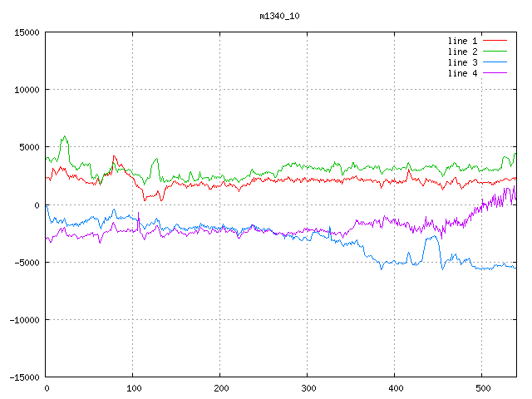The height and width of the screenshot is (399, 532).
Task: Click the 200 x-axis tick label
Action: [x=220, y=388]
